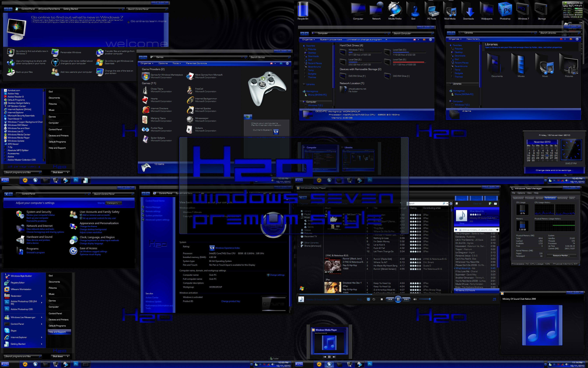Viewport: 588px width, 368px height.
Task: Expand Organize menu in the Games window
Action: coord(147,63)
